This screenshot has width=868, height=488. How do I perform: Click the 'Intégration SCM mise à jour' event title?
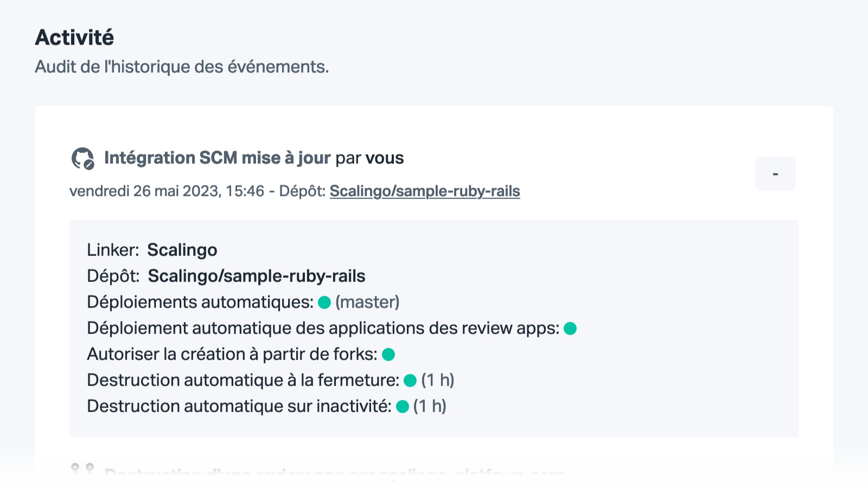217,158
